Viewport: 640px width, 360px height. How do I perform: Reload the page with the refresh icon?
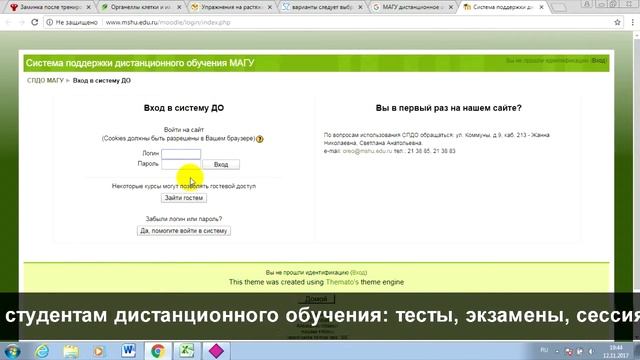(x=35, y=22)
